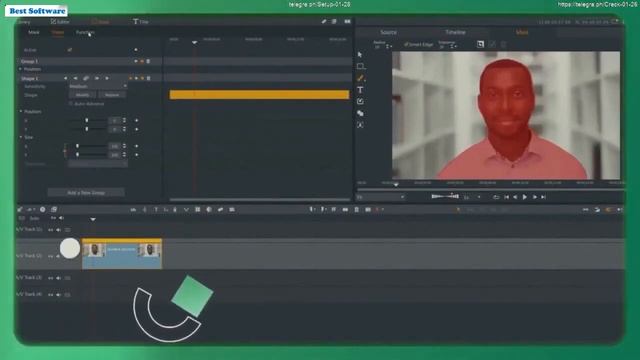Click the Replace shape button
Screen dimensions: 640x360
pos(112,95)
